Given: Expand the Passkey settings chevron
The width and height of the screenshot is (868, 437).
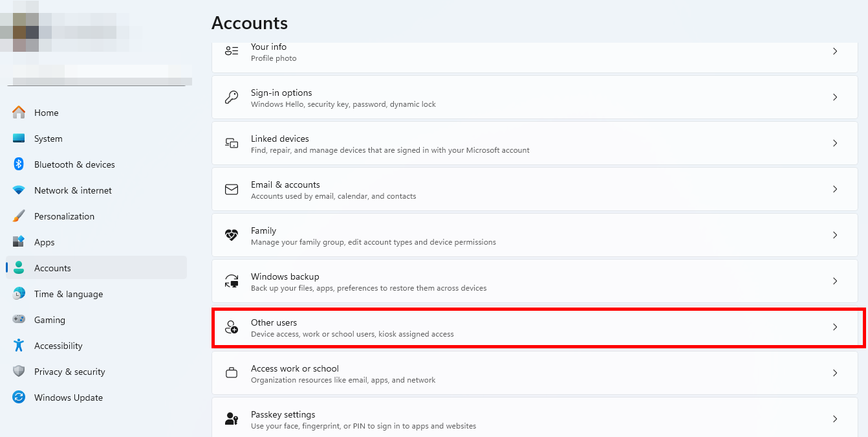Looking at the screenshot, I should (835, 419).
